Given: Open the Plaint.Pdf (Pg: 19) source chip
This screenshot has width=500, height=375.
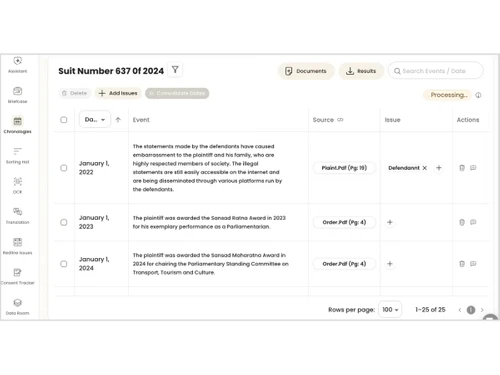Looking at the screenshot, I should [x=344, y=168].
